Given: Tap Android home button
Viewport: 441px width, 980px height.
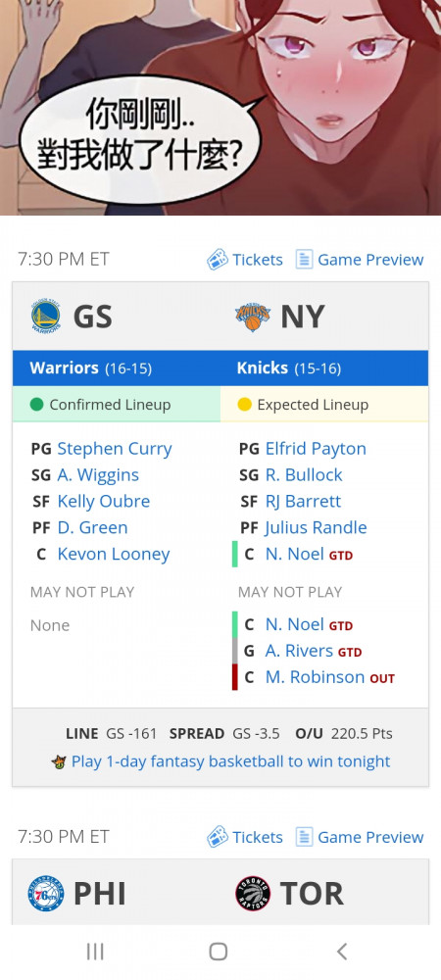Looking at the screenshot, I should [x=218, y=952].
